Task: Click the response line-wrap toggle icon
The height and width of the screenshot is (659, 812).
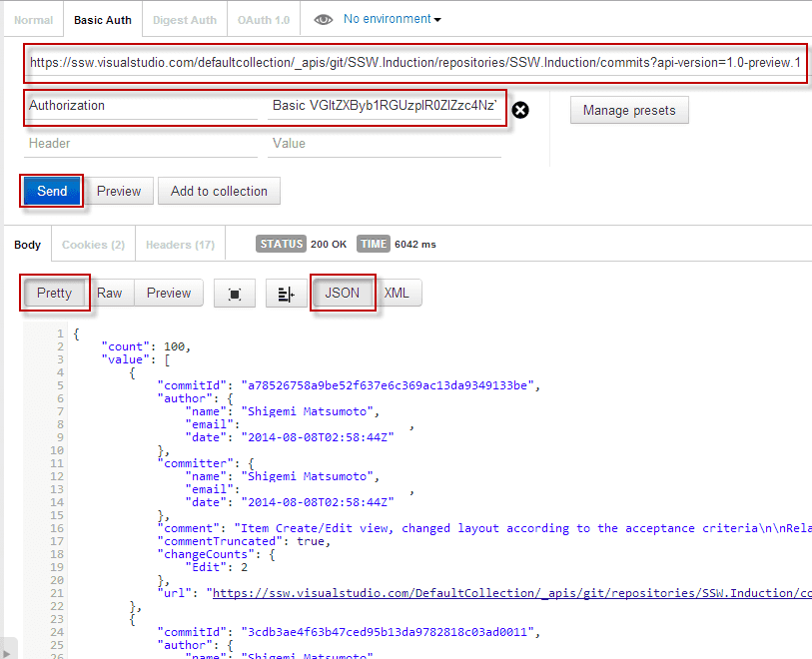Action: [286, 294]
